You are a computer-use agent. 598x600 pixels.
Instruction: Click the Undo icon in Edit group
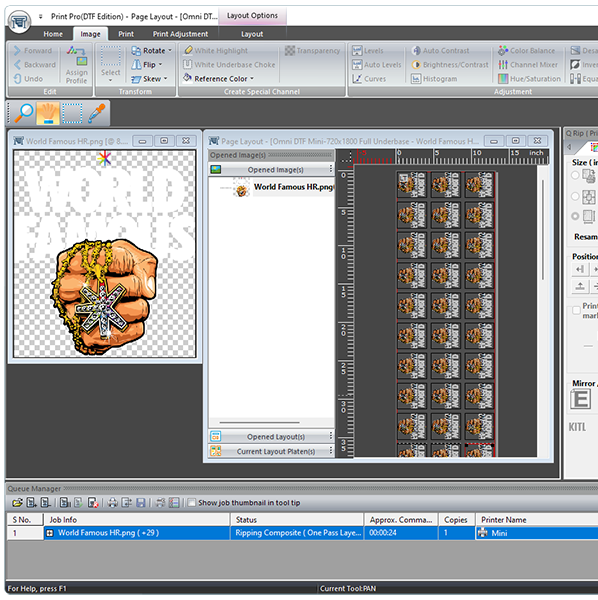[17, 79]
